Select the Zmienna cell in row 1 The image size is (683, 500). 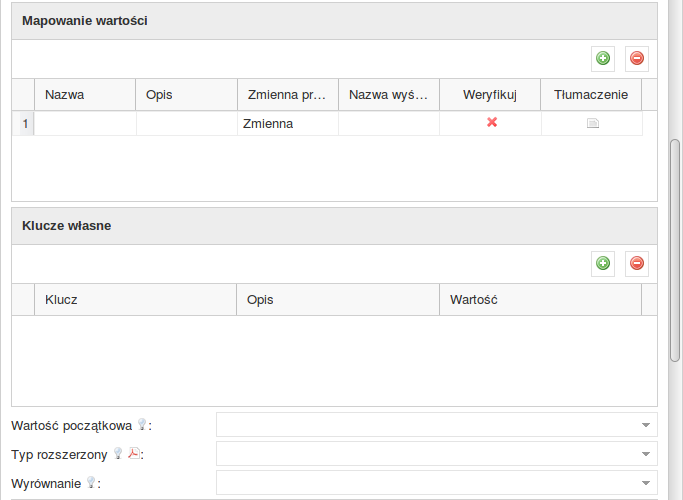(x=287, y=124)
